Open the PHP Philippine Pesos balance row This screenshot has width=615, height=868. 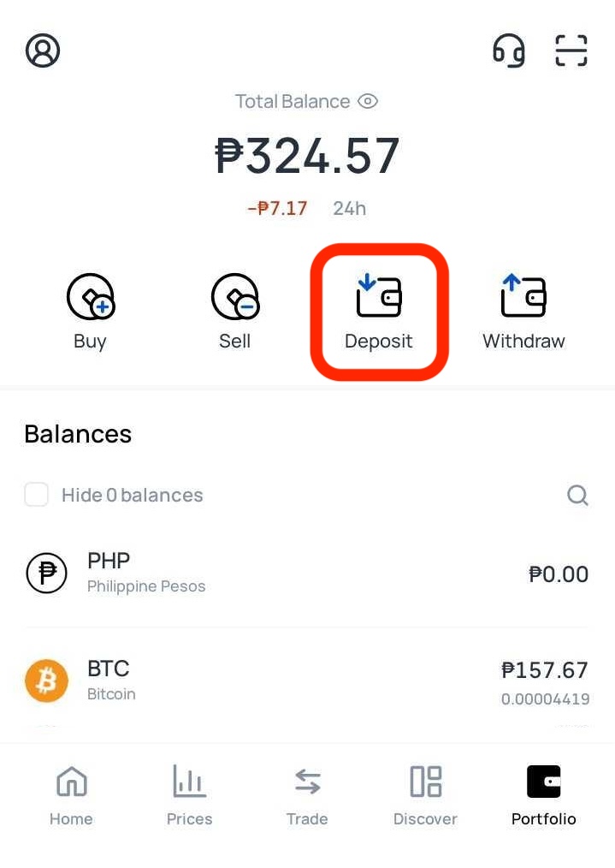(x=307, y=574)
